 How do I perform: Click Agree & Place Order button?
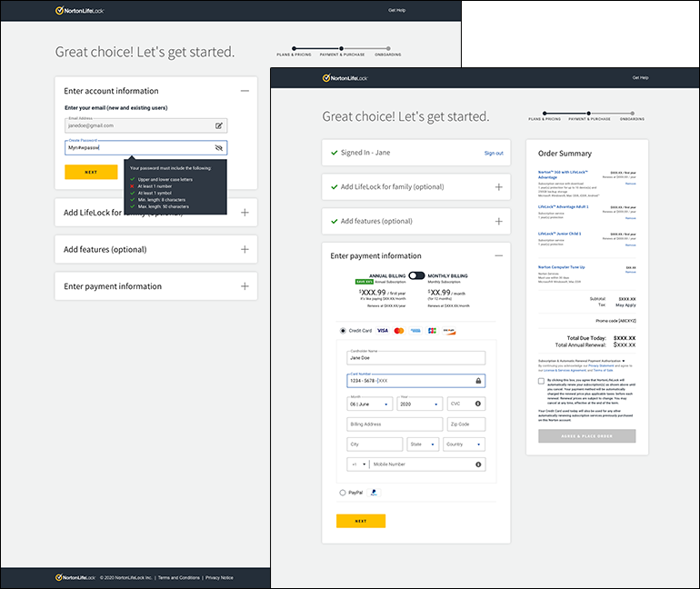tap(586, 436)
